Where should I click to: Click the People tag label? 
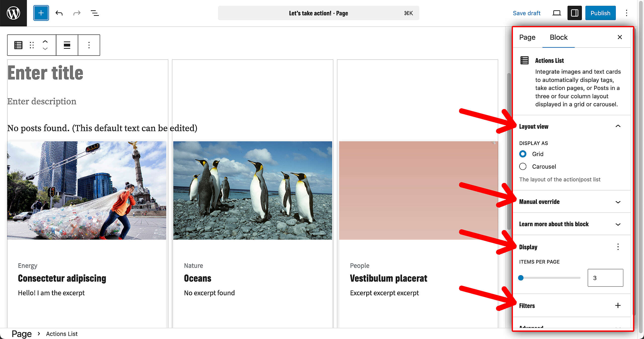click(360, 266)
